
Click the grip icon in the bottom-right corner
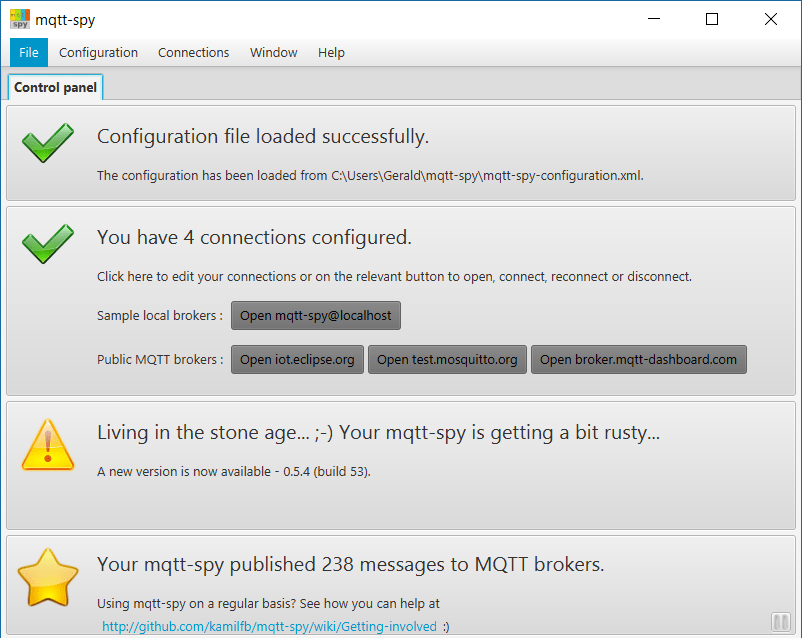click(780, 622)
